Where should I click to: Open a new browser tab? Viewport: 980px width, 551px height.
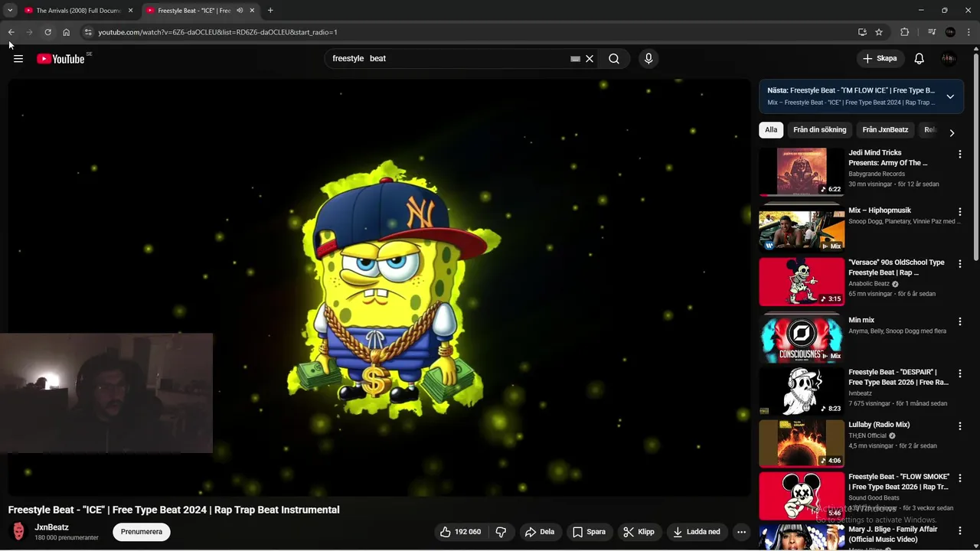click(x=270, y=11)
